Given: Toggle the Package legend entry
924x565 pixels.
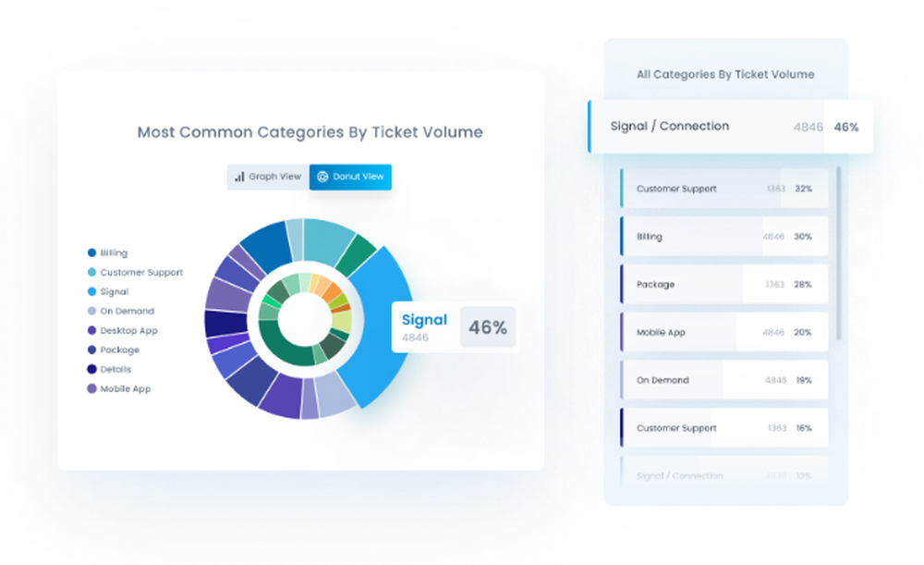Looking at the screenshot, I should point(114,350).
